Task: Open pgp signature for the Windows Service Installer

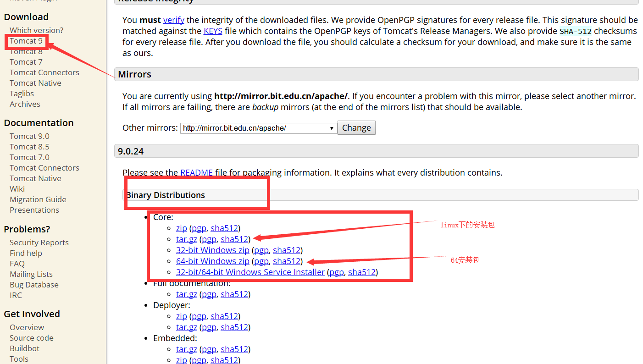Action: click(x=337, y=272)
